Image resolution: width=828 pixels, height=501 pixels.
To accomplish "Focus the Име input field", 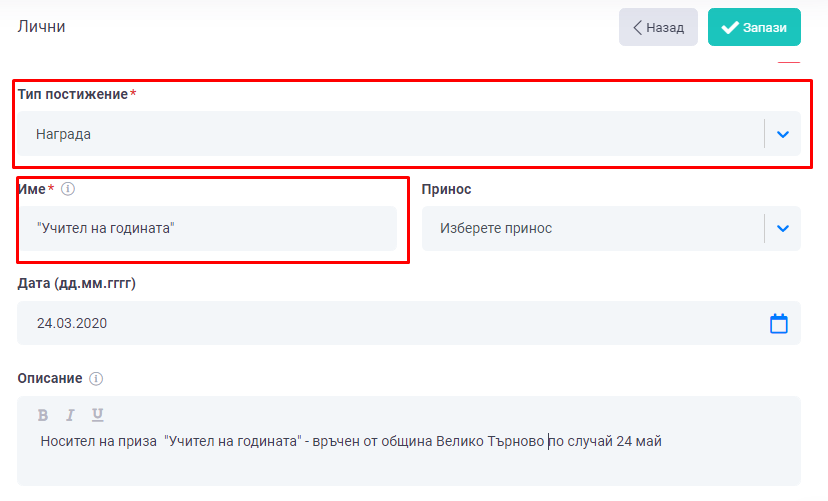I will [x=207, y=229].
